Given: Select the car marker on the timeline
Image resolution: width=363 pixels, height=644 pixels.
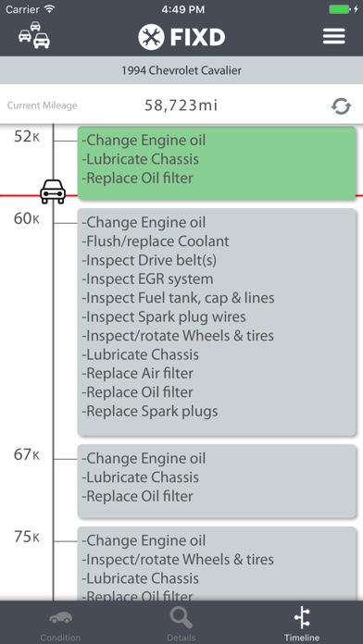Looking at the screenshot, I should pyautogui.click(x=53, y=192).
